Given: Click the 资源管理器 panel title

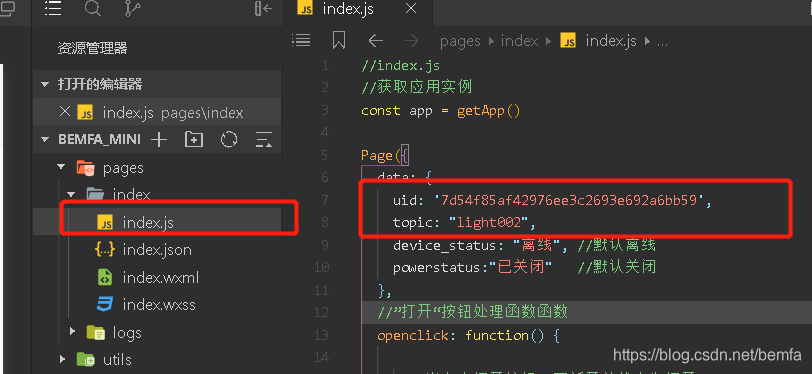Looking at the screenshot, I should pyautogui.click(x=92, y=49).
